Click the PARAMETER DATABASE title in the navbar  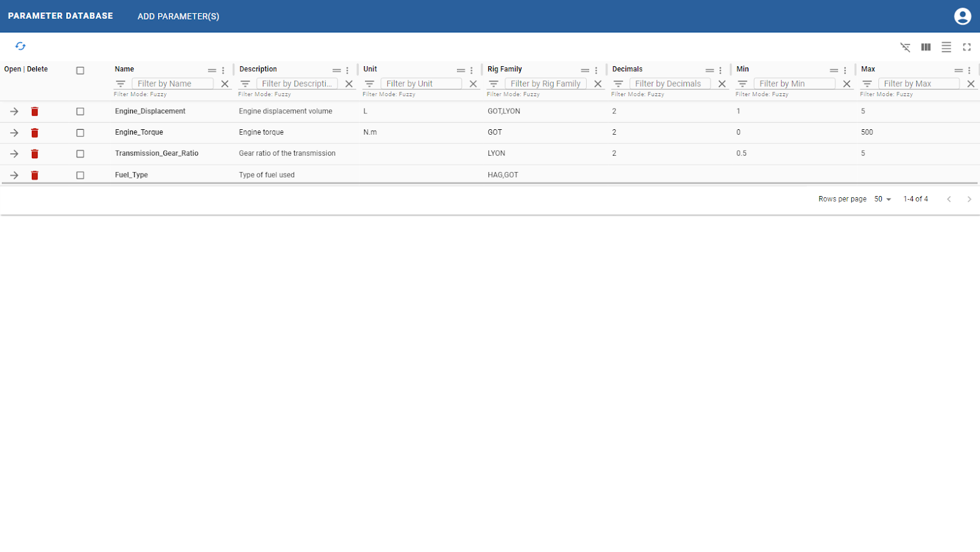click(59, 16)
